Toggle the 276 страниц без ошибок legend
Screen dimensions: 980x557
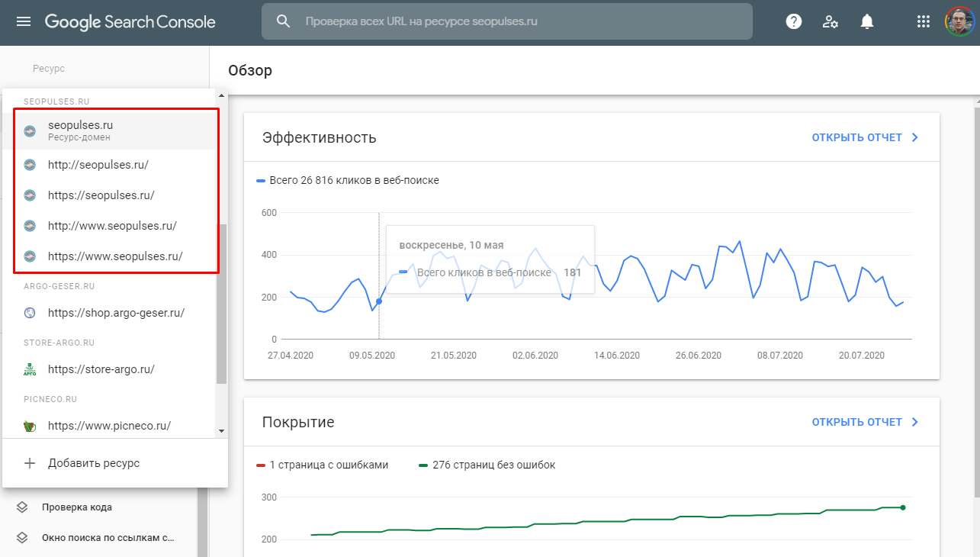pyautogui.click(x=488, y=465)
